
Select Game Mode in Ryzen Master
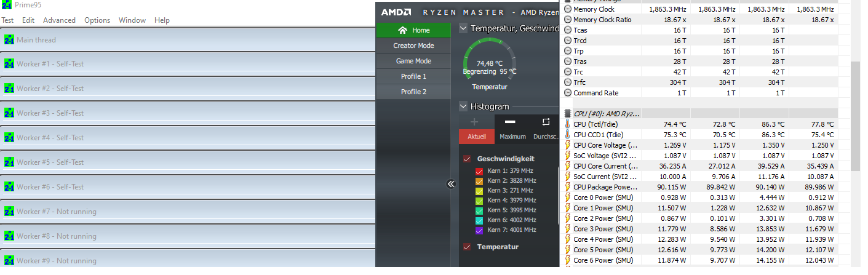413,61
